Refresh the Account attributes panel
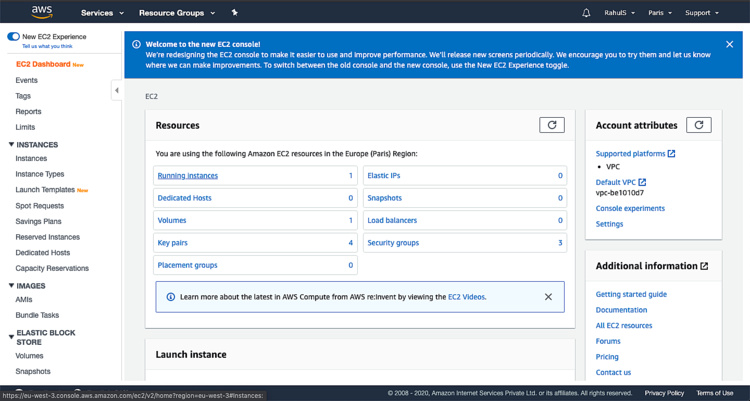Screen dimensions: 750x401 (x=699, y=125)
